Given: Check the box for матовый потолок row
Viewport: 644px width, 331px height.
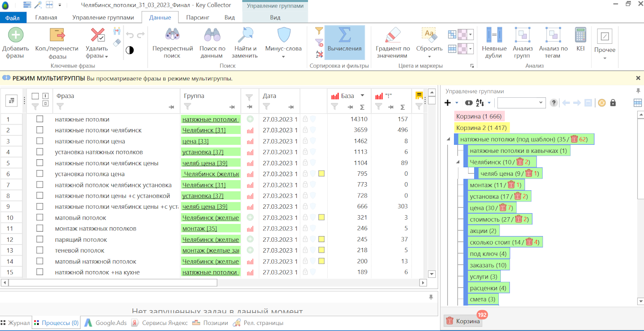Looking at the screenshot, I should coord(39,217).
